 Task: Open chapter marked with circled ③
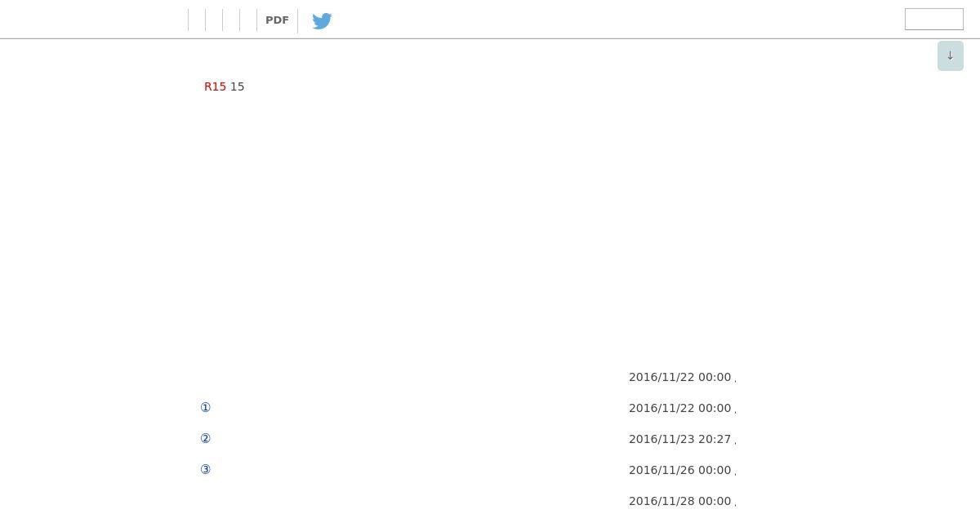coord(206,469)
